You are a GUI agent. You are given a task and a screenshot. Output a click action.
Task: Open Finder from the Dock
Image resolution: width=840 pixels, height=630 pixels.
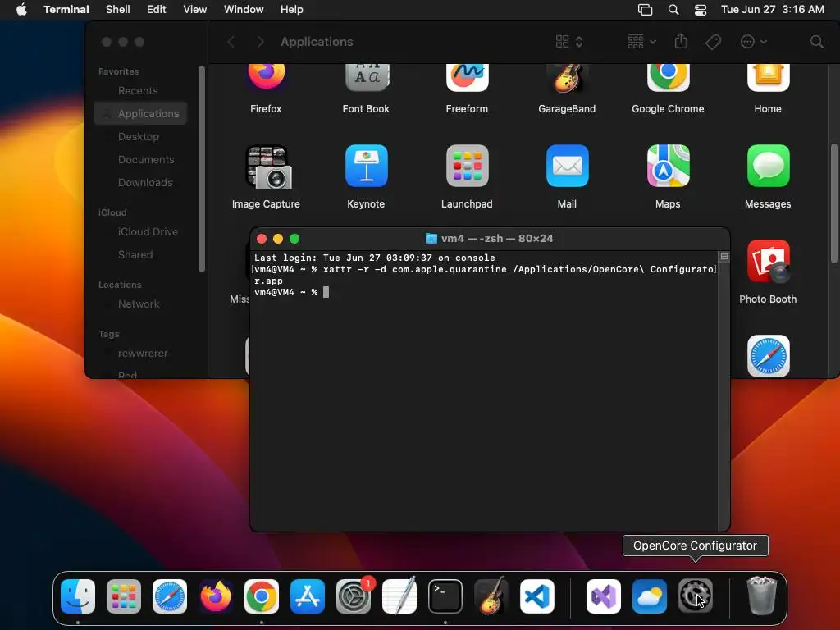click(78, 596)
